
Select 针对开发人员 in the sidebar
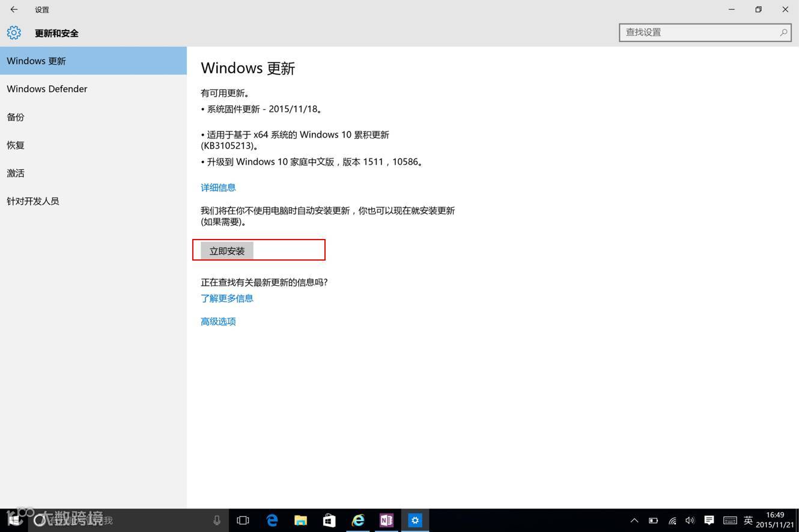pos(93,201)
